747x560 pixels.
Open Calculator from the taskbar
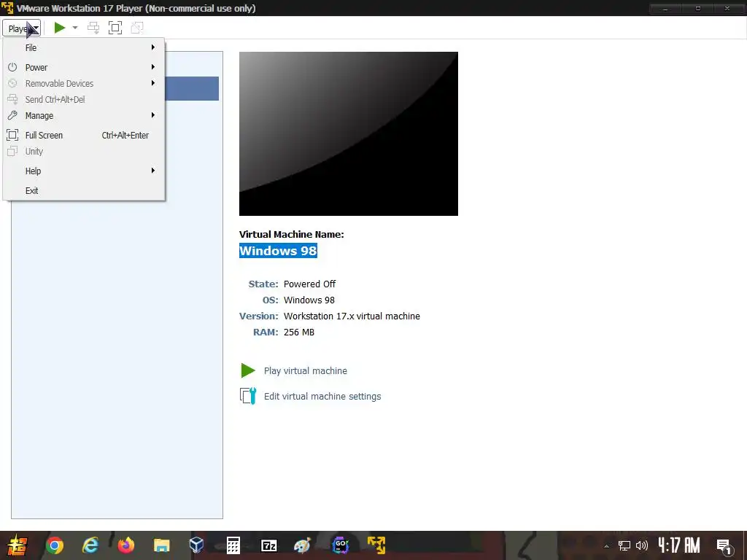[x=233, y=545]
